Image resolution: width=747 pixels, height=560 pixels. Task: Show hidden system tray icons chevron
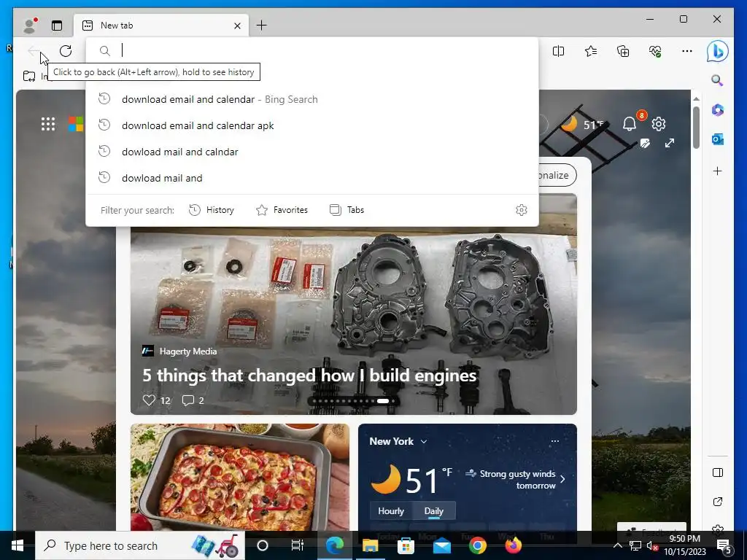[x=617, y=545]
